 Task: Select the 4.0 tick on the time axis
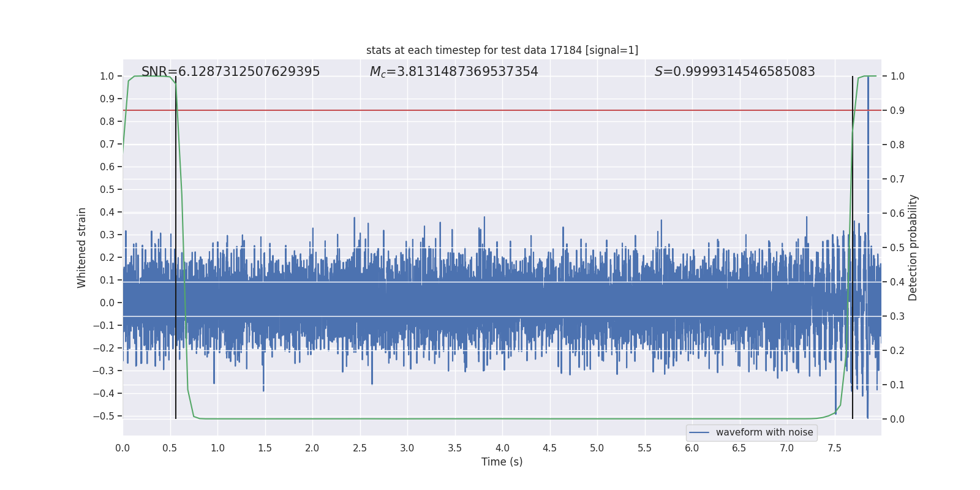pos(502,448)
